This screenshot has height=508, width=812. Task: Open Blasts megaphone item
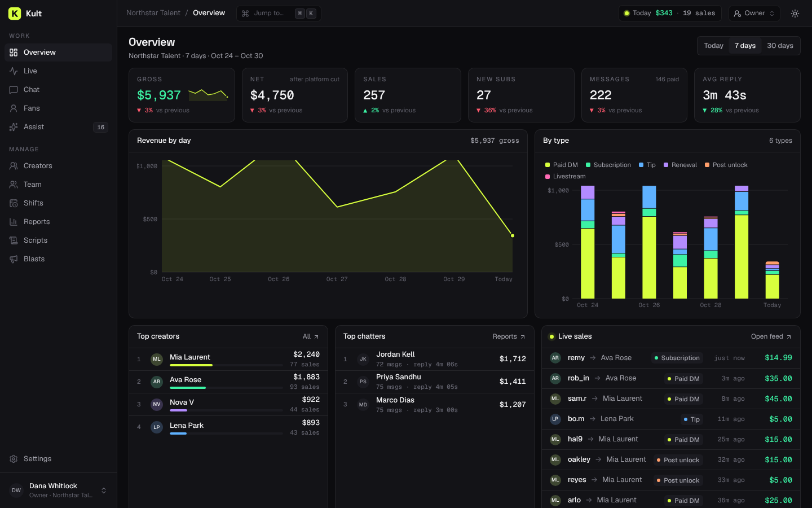59,259
